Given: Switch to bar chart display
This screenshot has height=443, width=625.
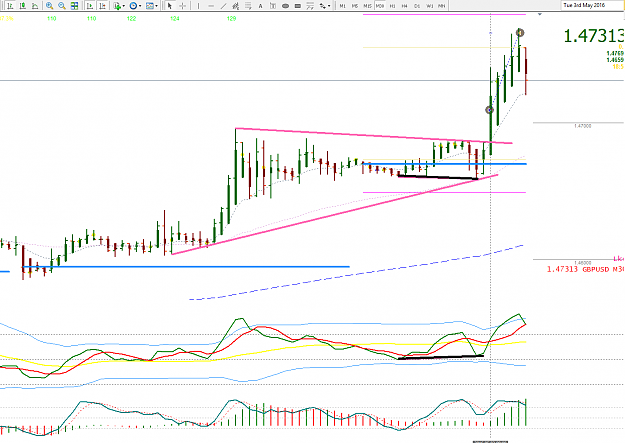Looking at the screenshot, I should [10, 6].
